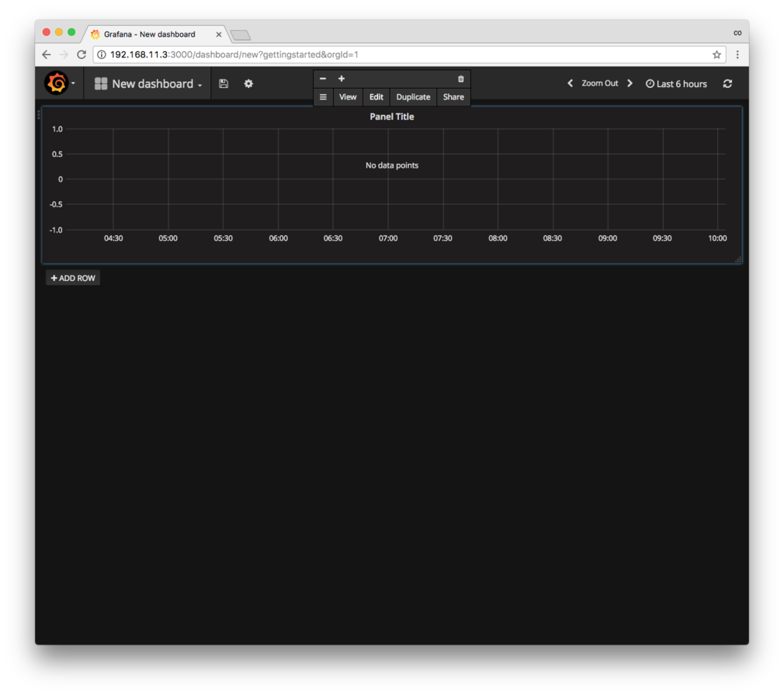Click the 1.0 y-axis label
784x695 pixels.
[x=57, y=129]
